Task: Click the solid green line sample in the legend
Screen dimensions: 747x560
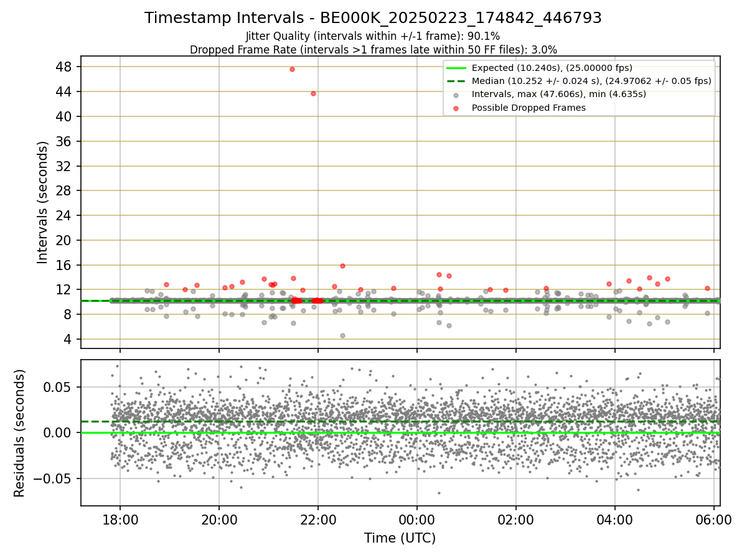Action: pos(456,68)
